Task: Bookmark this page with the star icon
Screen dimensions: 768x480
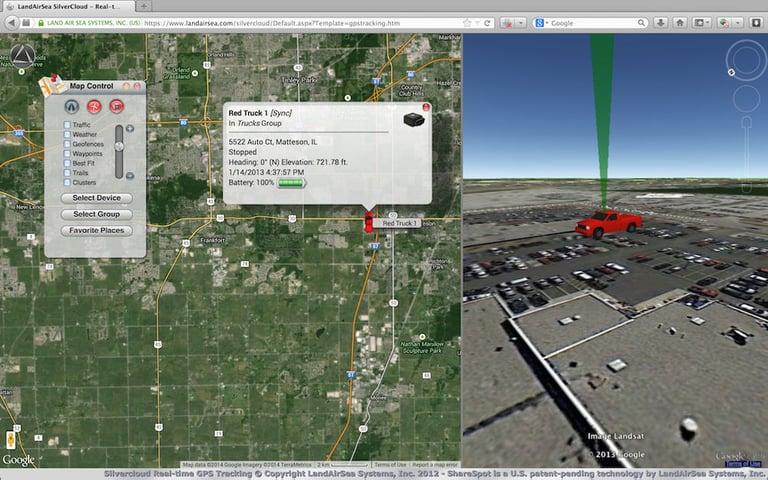Action: (467, 23)
